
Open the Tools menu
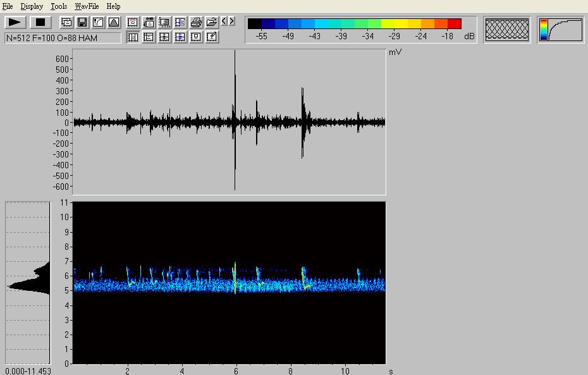[x=59, y=6]
